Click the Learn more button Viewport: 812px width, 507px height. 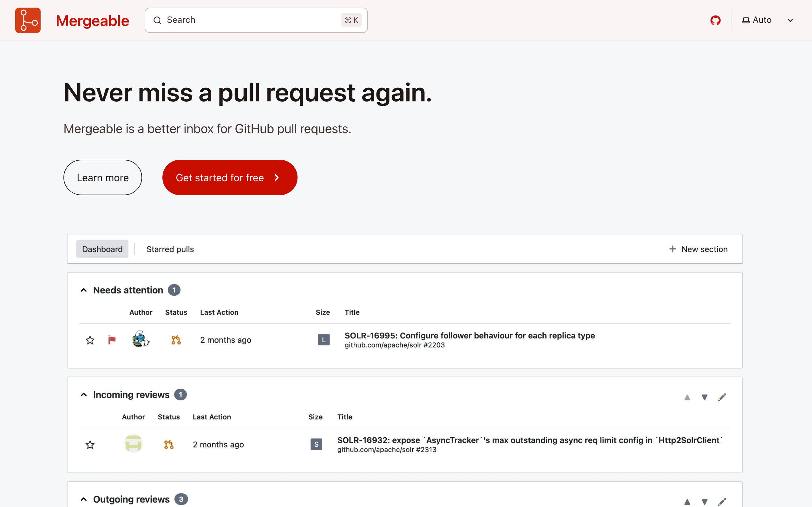pos(102,177)
